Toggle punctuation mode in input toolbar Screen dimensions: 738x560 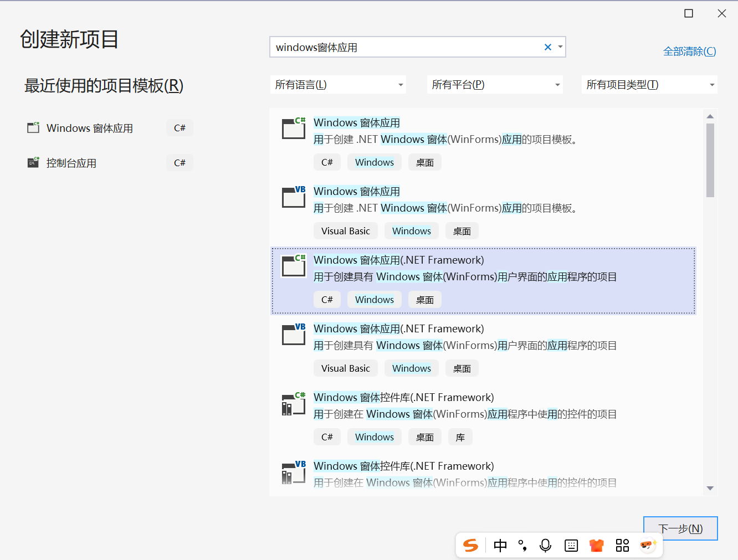click(522, 546)
